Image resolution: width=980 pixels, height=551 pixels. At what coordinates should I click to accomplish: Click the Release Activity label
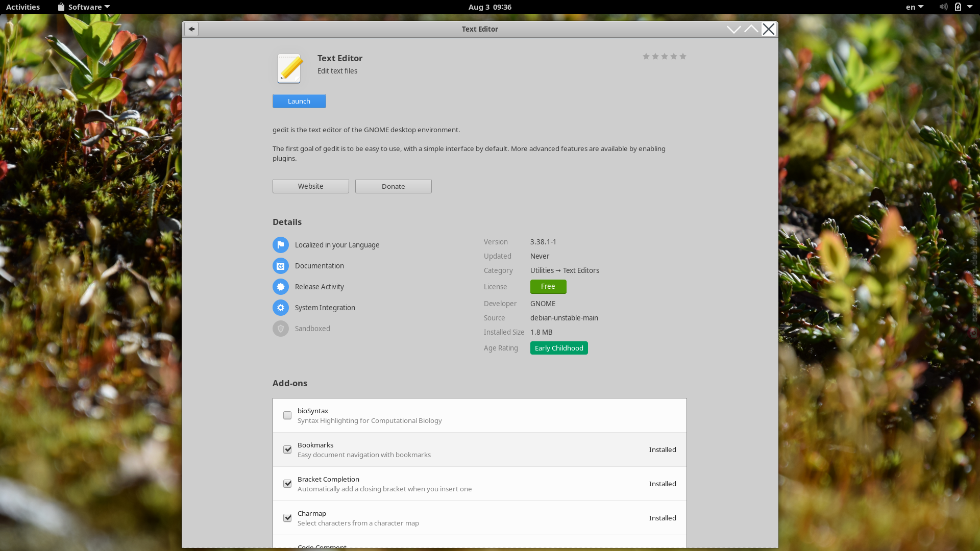pos(320,287)
